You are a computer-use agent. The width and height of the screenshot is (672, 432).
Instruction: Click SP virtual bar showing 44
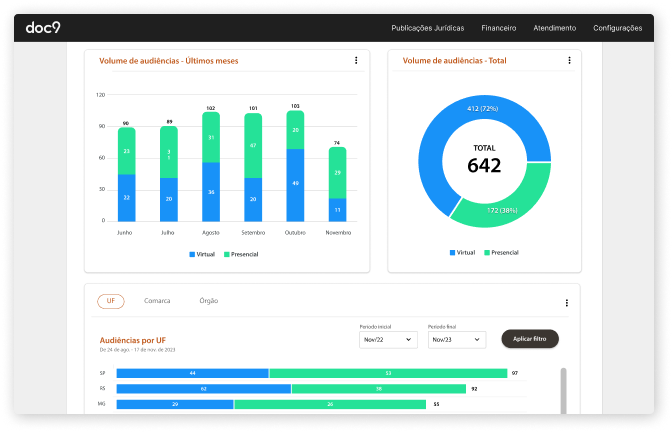[192, 373]
